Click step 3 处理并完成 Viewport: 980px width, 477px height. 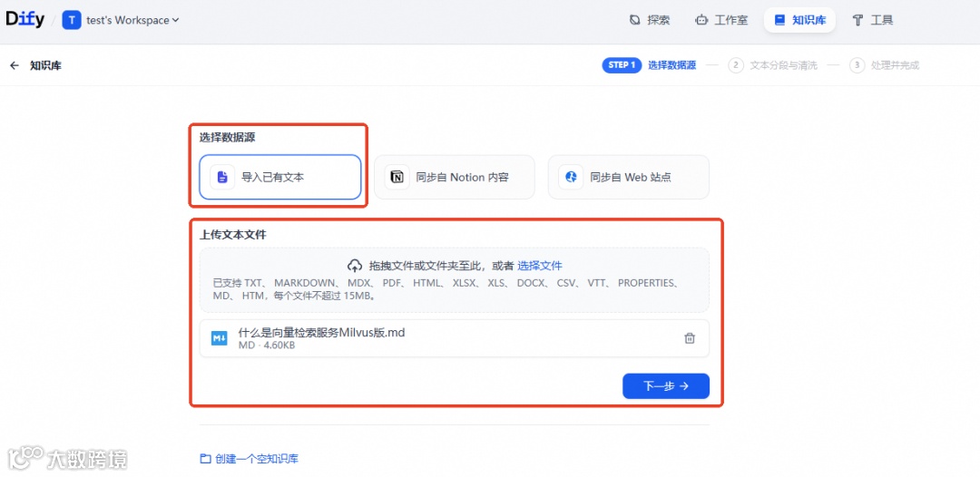(x=885, y=65)
